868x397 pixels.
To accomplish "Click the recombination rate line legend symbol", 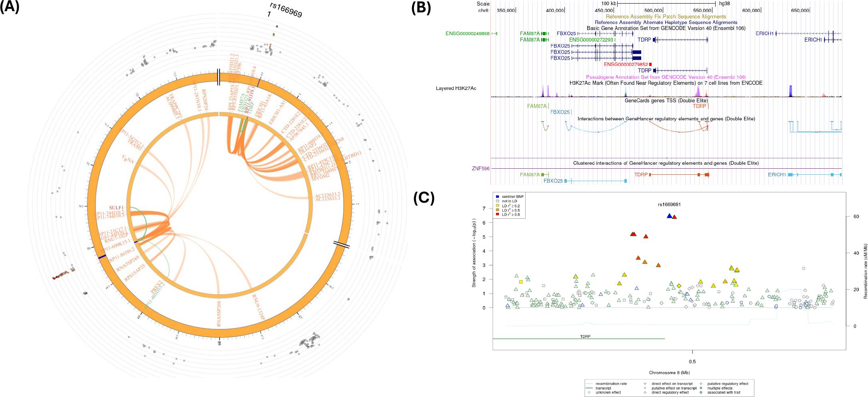I will point(589,384).
